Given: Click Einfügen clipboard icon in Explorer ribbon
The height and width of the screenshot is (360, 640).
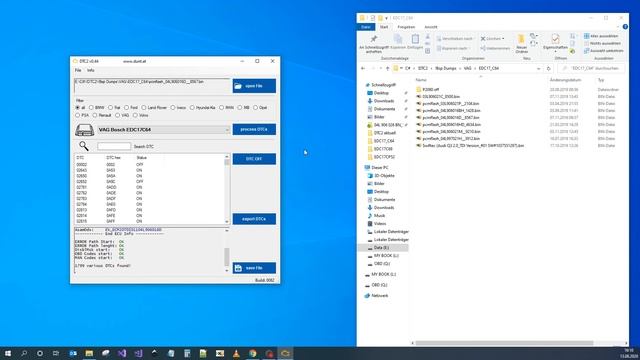Looking at the screenshot, I should (x=415, y=39).
